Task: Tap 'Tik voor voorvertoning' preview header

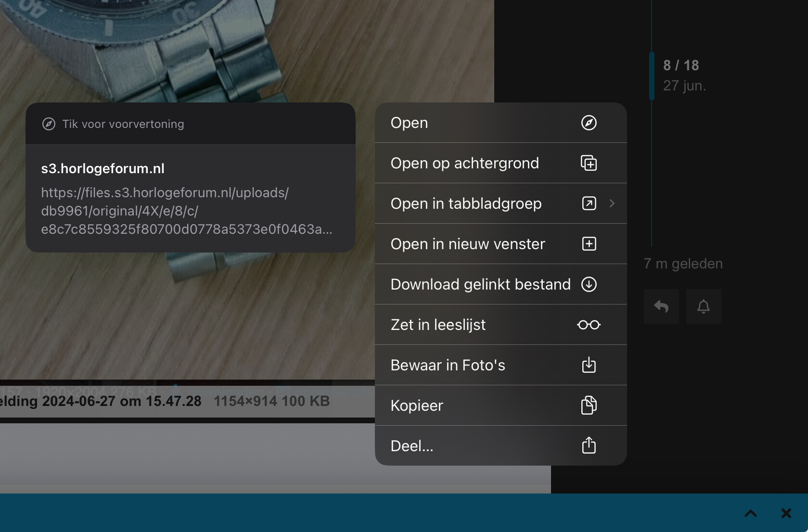Action: coord(191,124)
